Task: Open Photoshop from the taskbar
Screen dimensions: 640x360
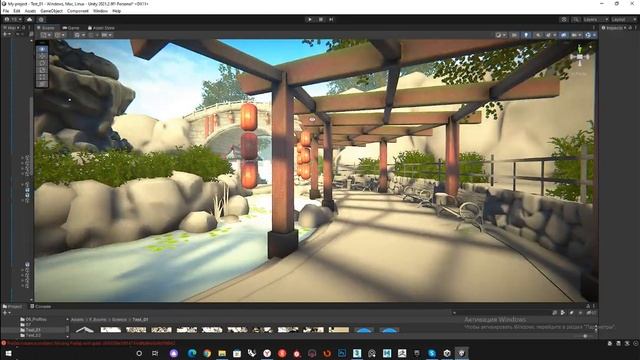Action: point(342,353)
